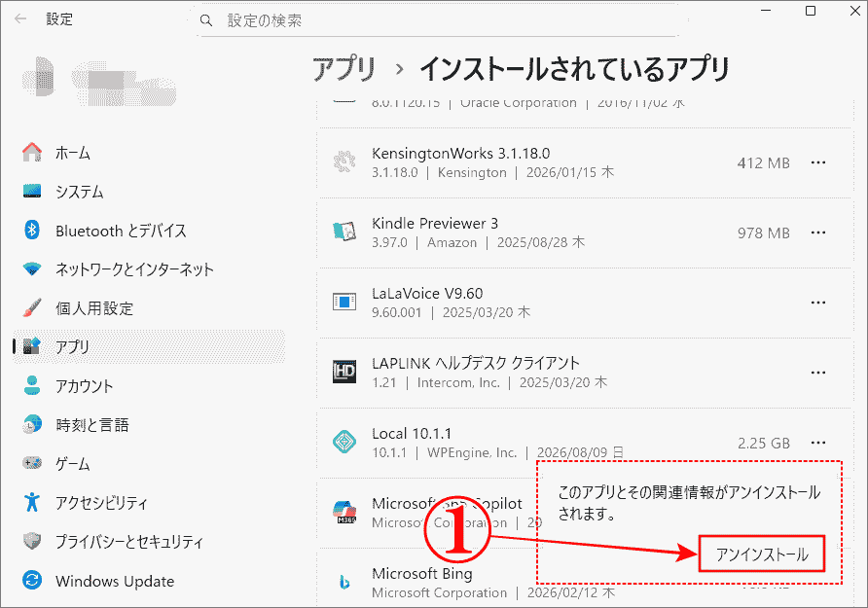Select the LAPLINK ヘルプデスク クライアント name
The width and height of the screenshot is (868, 608).
pos(476,364)
